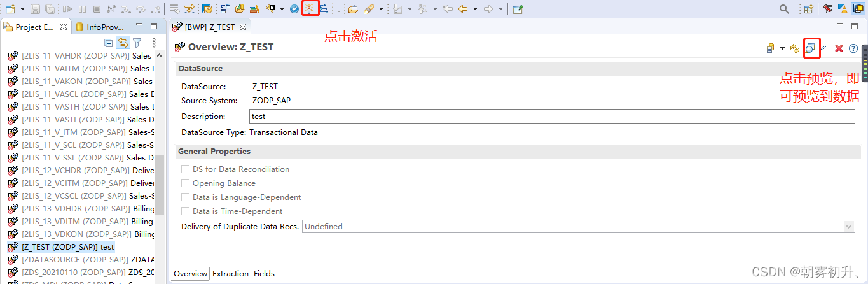868x284 pixels.
Task: Open the Fields bottom tab
Action: (x=264, y=274)
